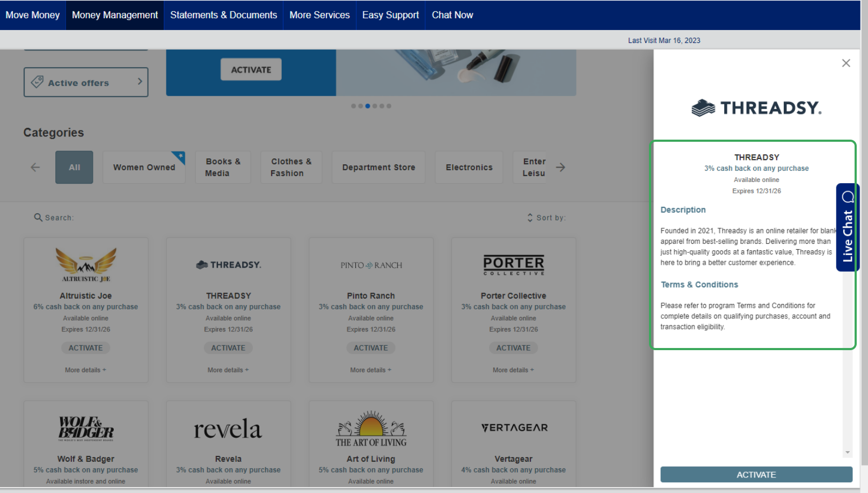868x493 pixels.
Task: Click the Altruistic Joe logo
Action: [x=86, y=265]
